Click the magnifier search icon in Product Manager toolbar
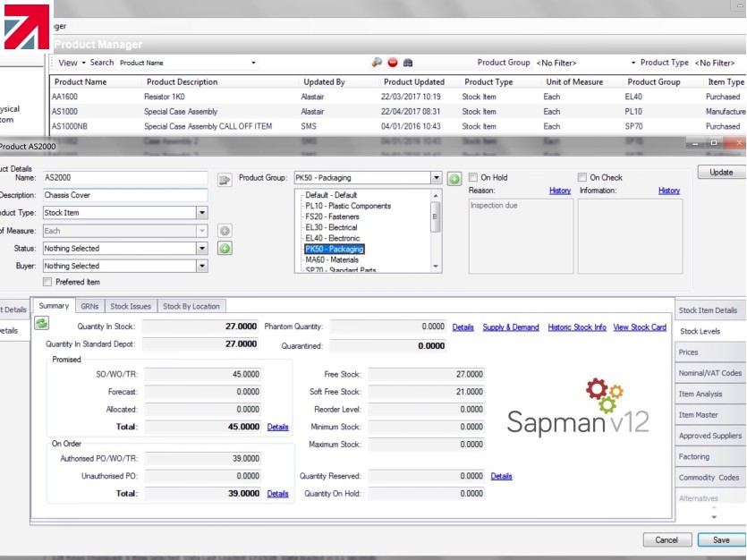The image size is (747, 560). tap(377, 63)
